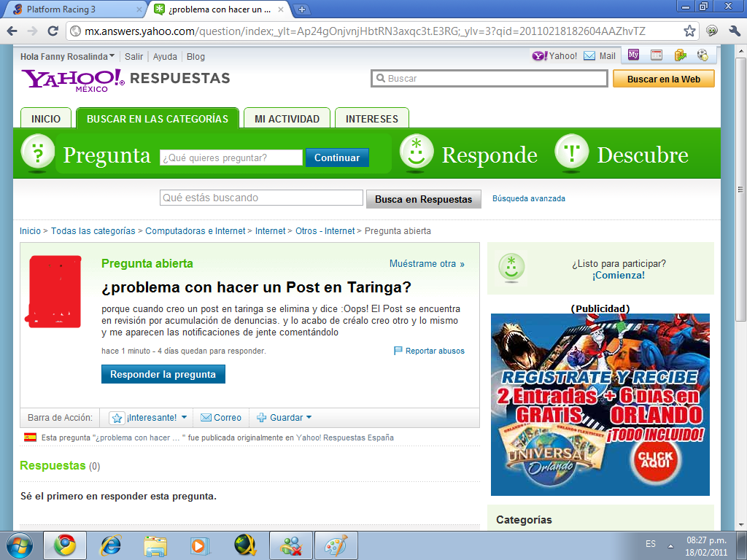This screenshot has height=560, width=747.
Task: Switch to the MI ACTIVIDAD tab
Action: pos(287,119)
